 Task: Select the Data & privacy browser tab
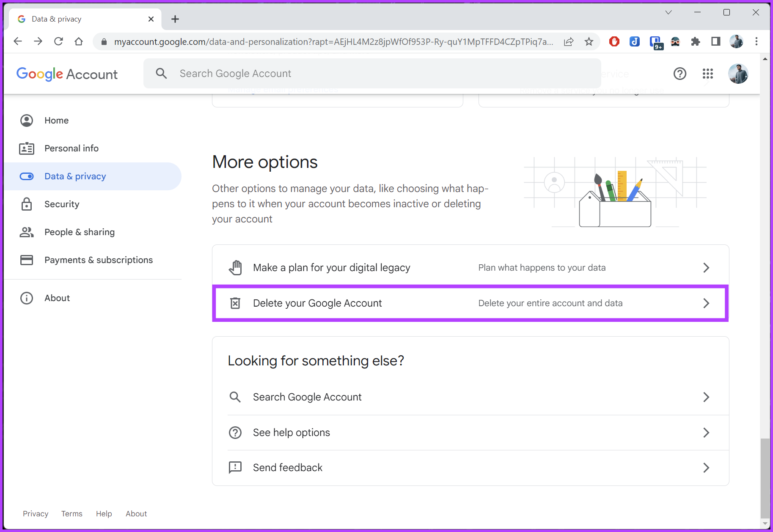click(85, 19)
